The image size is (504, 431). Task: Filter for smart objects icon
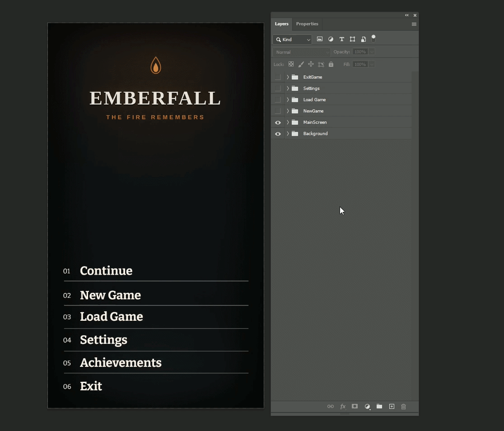point(363,39)
